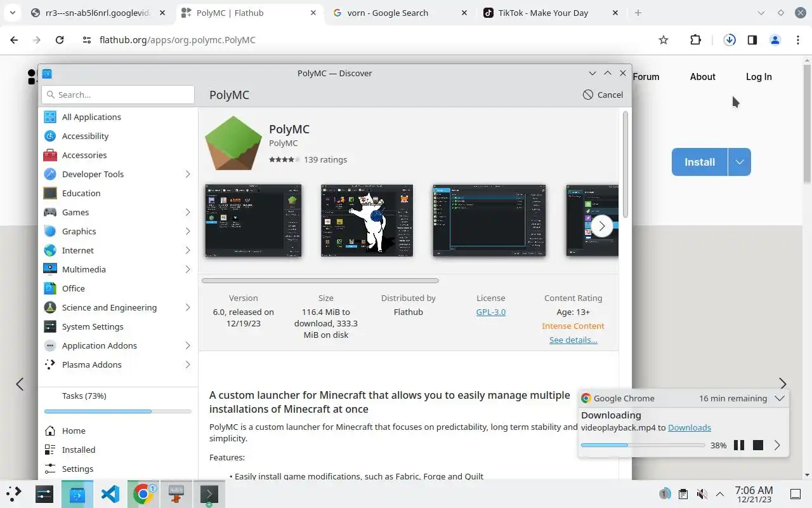
Task: Expand Games chevron arrow
Action: point(188,212)
